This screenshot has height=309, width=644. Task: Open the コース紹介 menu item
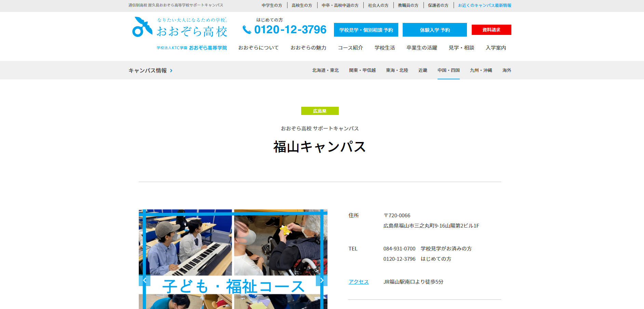350,48
